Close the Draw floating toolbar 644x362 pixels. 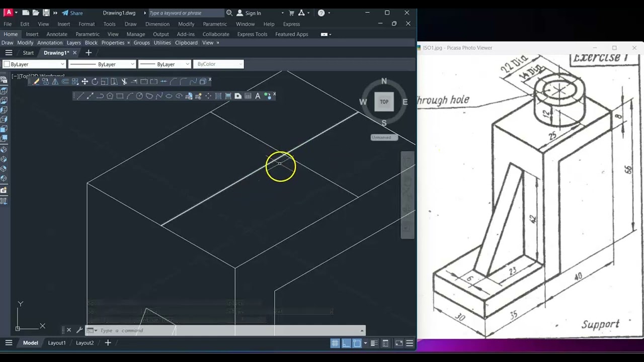274,94
